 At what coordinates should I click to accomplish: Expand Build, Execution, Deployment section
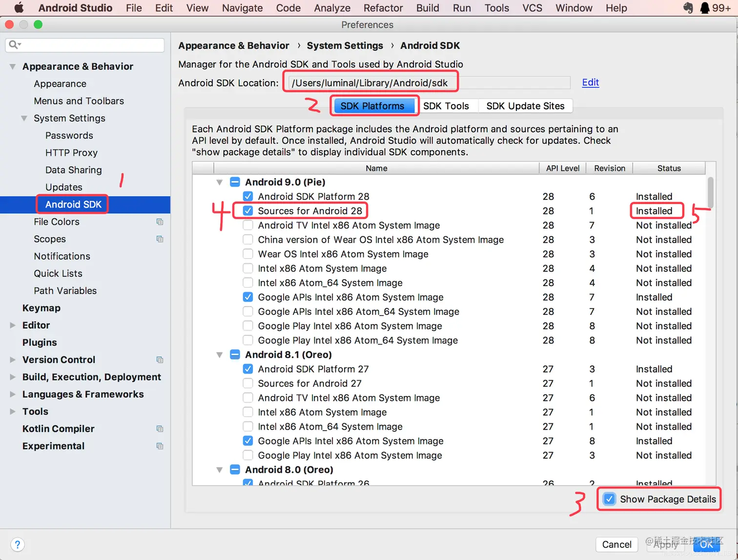pos(13,377)
